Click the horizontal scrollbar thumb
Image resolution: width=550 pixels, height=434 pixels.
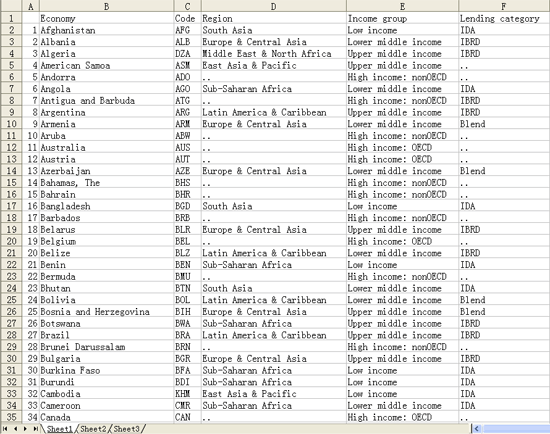coord(516,428)
